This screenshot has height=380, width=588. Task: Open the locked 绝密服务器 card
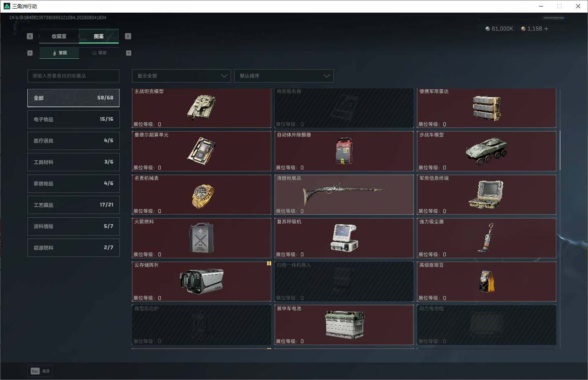pos(344,108)
